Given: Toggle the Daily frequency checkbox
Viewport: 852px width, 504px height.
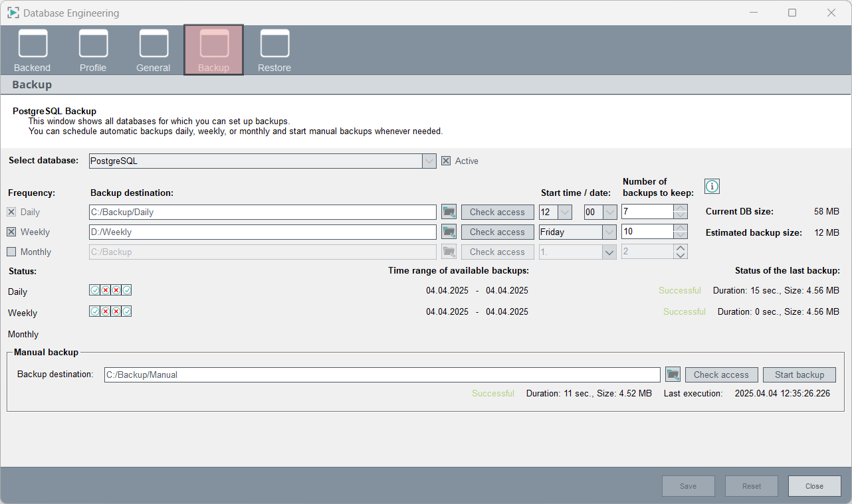Looking at the screenshot, I should coord(11,212).
